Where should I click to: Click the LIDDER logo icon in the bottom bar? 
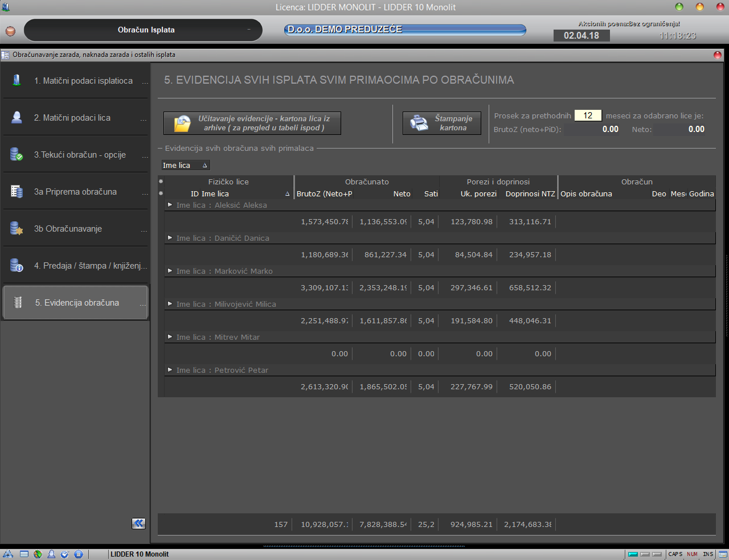(x=7, y=554)
